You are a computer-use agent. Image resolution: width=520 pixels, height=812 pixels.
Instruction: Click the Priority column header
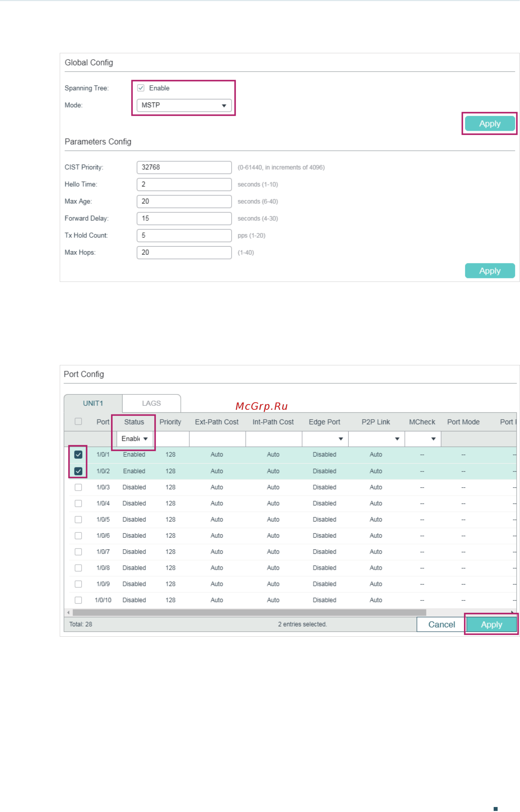(170, 422)
